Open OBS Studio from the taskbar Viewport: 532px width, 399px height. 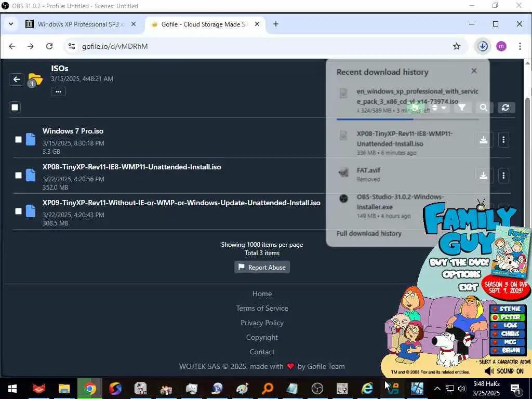317,389
